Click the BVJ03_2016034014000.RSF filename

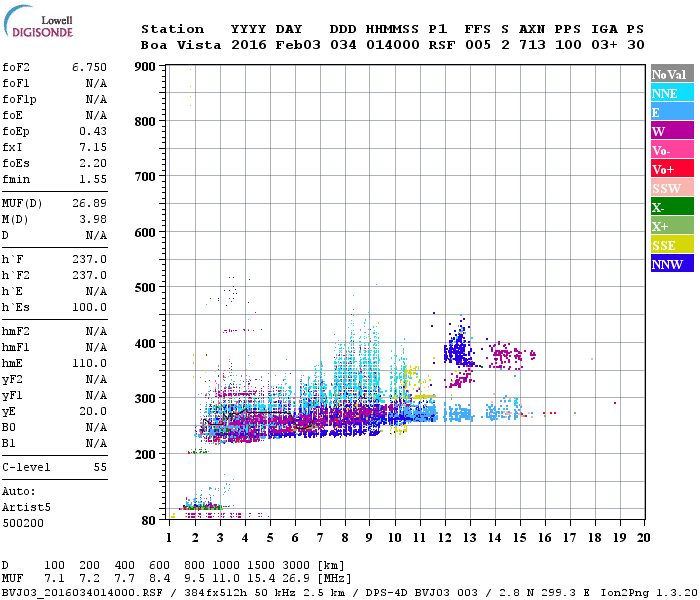pos(82,593)
